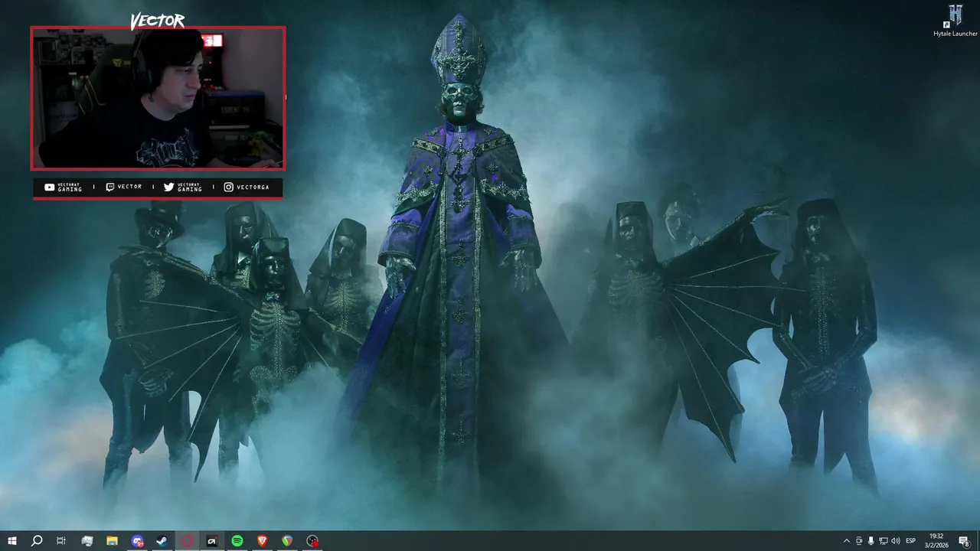
Task: Open the clock showing 19:32
Action: tap(936, 541)
